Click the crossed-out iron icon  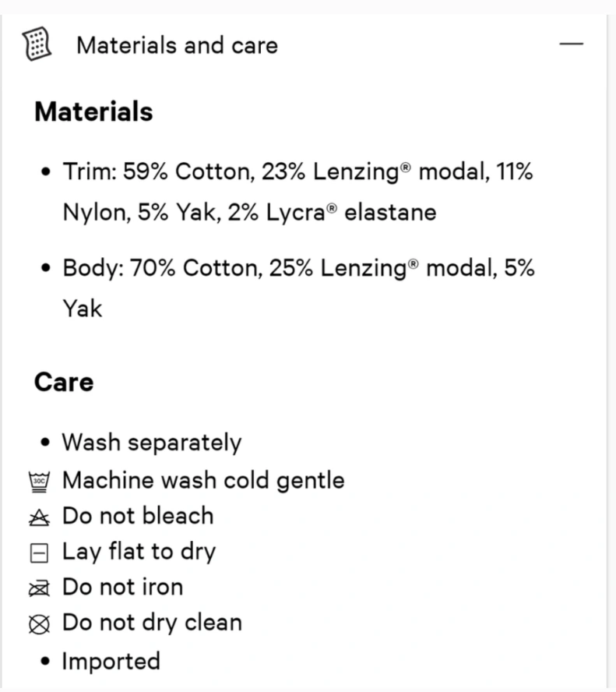coord(39,588)
